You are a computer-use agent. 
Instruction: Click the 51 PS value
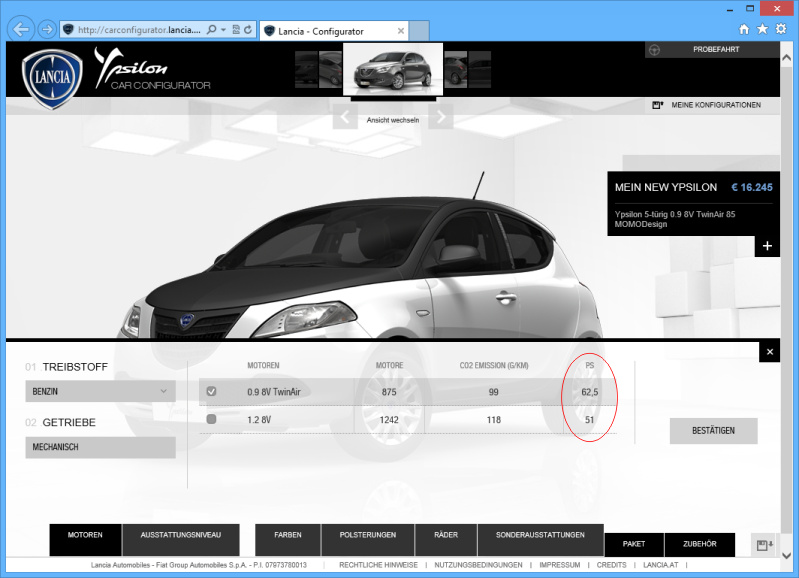(x=590, y=420)
